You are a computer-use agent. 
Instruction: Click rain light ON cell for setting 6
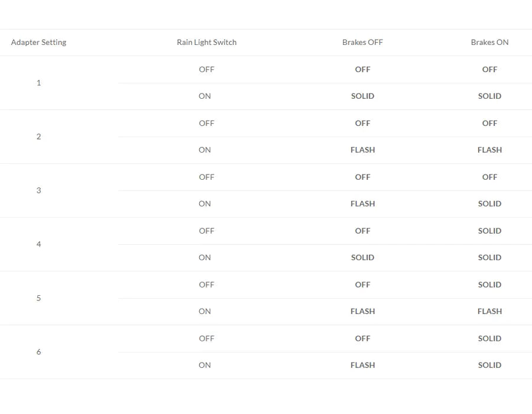tap(205, 365)
